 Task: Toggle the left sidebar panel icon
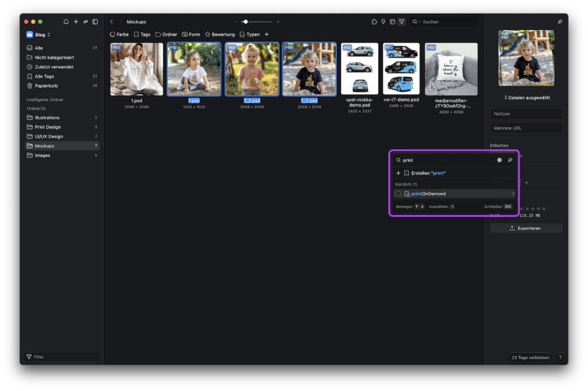(95, 22)
